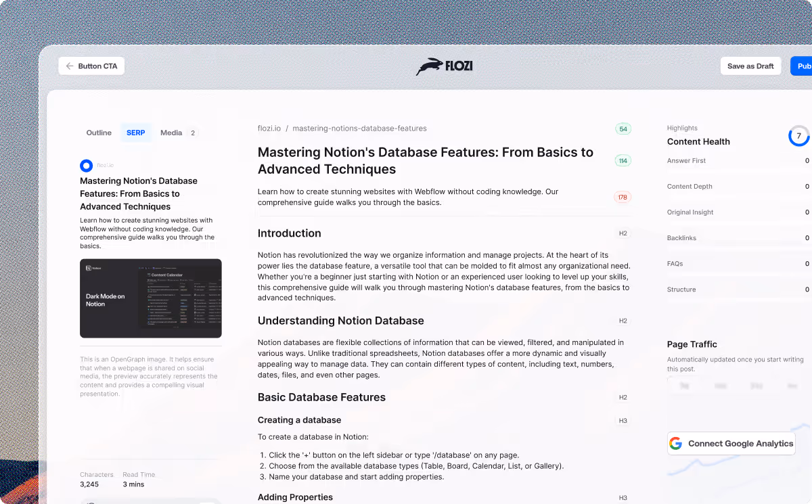812x504 pixels.
Task: Open the Dark Mode on Notion thumbnail
Action: point(151,298)
